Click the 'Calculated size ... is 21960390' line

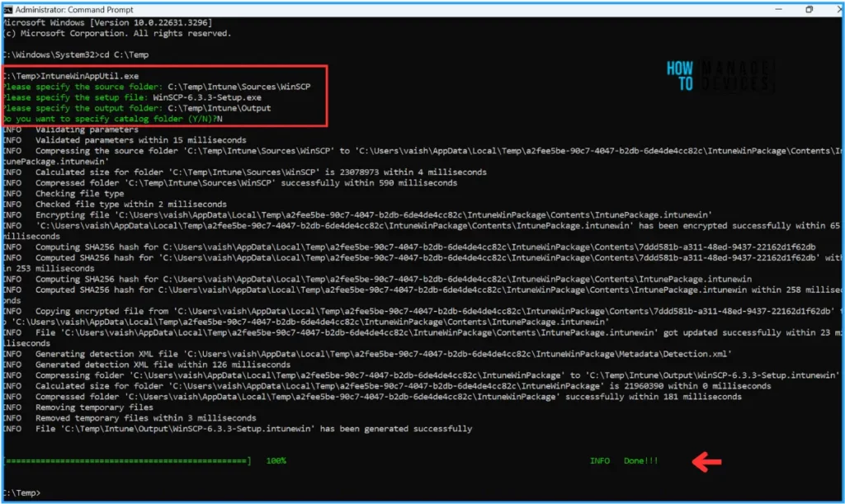tap(387, 386)
